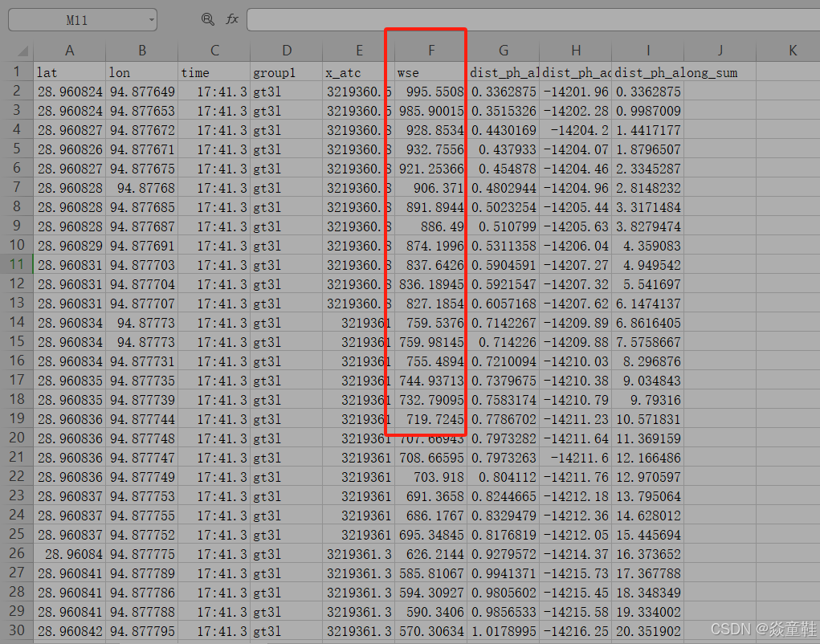Image resolution: width=820 pixels, height=644 pixels.
Task: Click cell with value 0.437933
Action: [x=503, y=149]
